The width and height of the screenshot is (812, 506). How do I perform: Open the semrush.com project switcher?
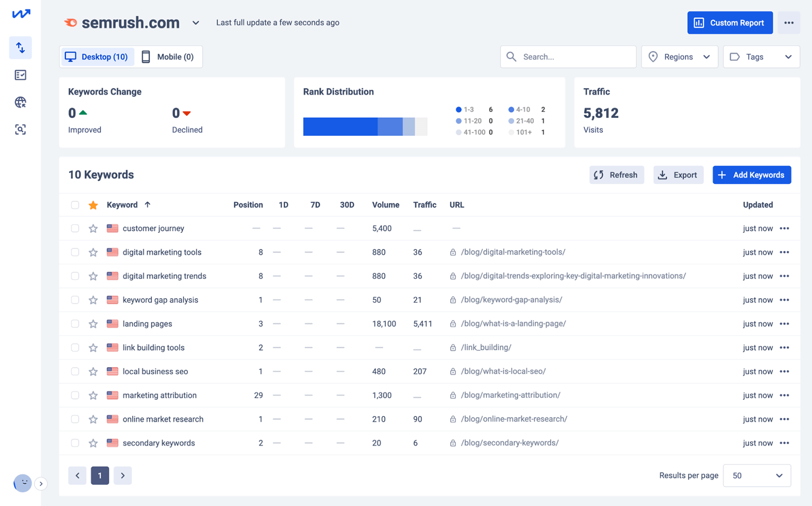[x=195, y=22]
